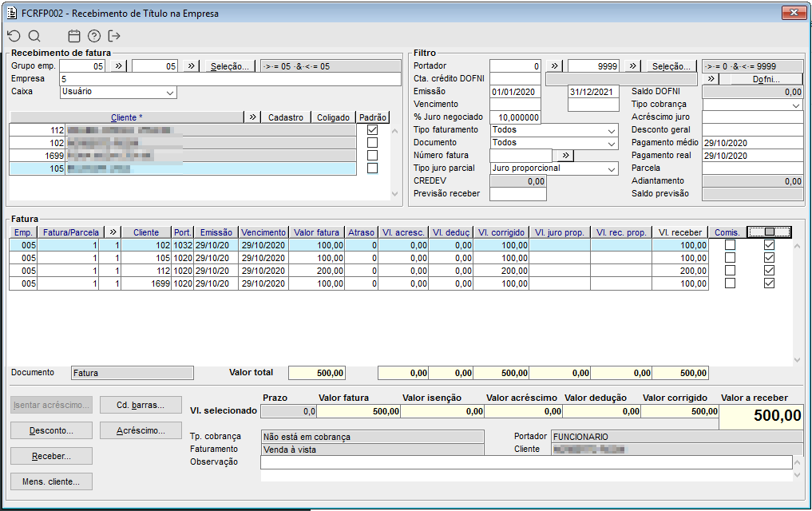Click the Cadastro column header

(x=285, y=117)
